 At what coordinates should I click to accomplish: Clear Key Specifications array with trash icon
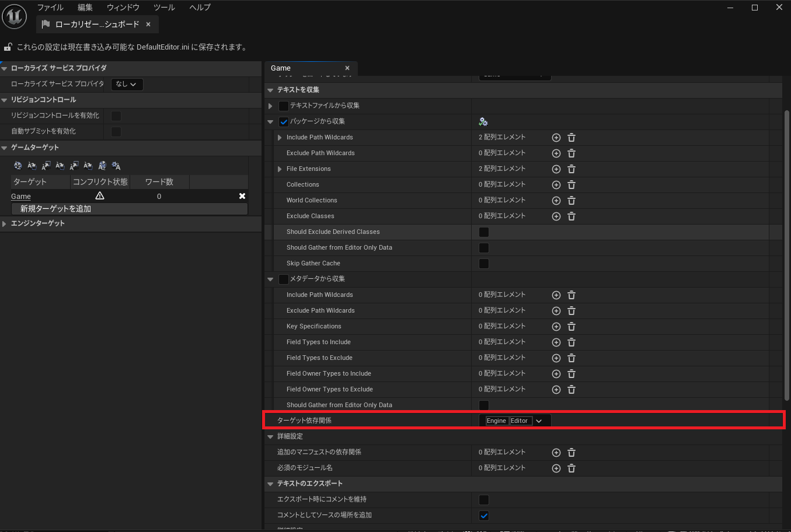(572, 327)
